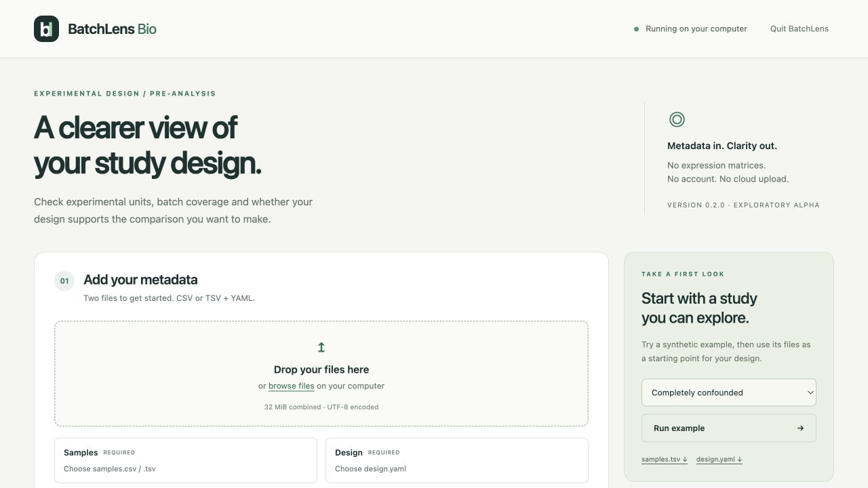Click the Check experimental units description text
The width and height of the screenshot is (868, 488).
(x=173, y=211)
